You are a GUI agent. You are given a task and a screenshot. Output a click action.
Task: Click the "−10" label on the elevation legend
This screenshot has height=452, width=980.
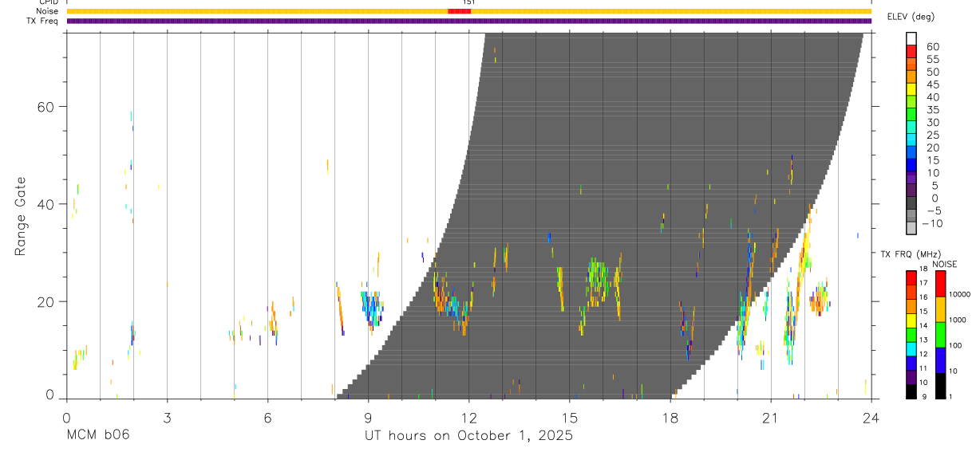point(931,224)
